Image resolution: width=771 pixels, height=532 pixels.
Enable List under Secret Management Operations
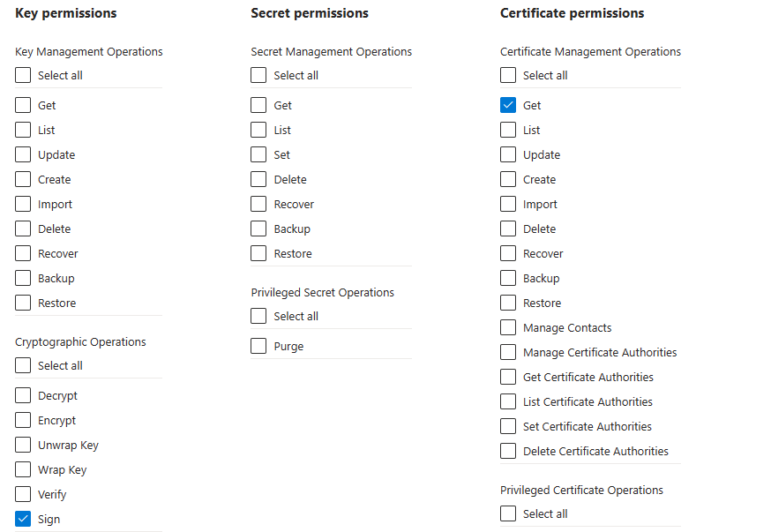[258, 130]
